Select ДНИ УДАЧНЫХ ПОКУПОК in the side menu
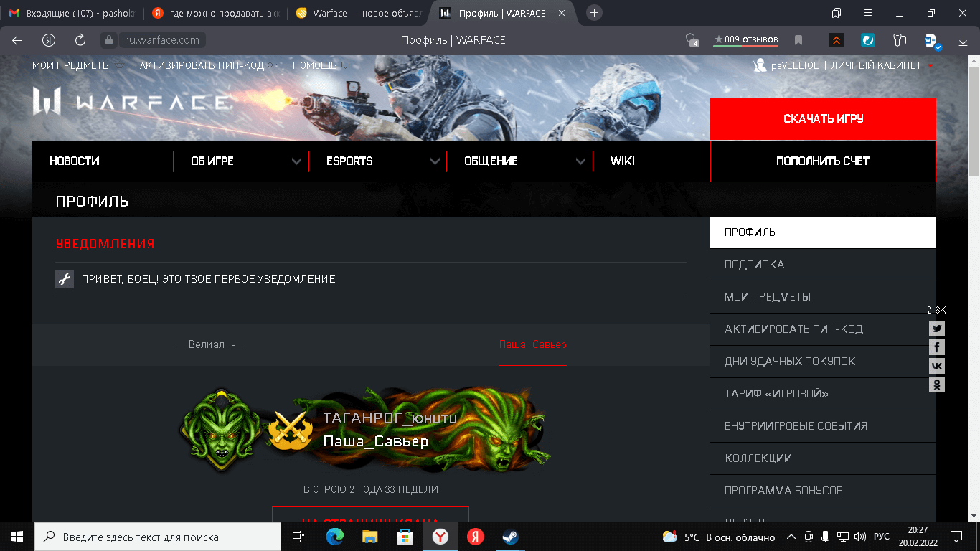 823,362
